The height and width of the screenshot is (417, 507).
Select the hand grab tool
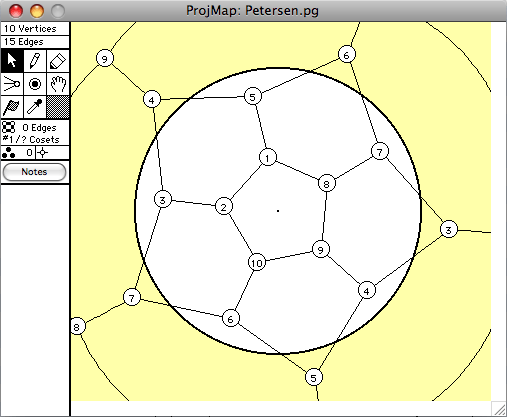pyautogui.click(x=58, y=84)
